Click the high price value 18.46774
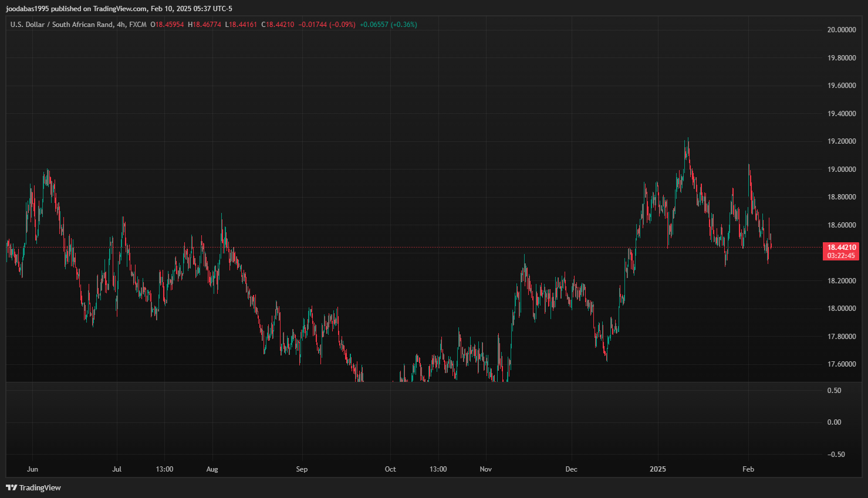The height and width of the screenshot is (498, 868). [207, 25]
